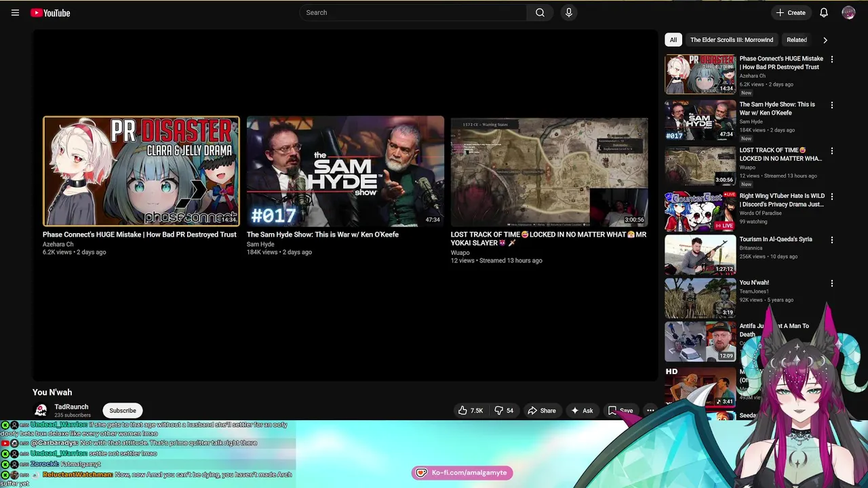Open options for LOST TRACK OF TIME sidebar video
The image size is (868, 488).
[x=831, y=150]
